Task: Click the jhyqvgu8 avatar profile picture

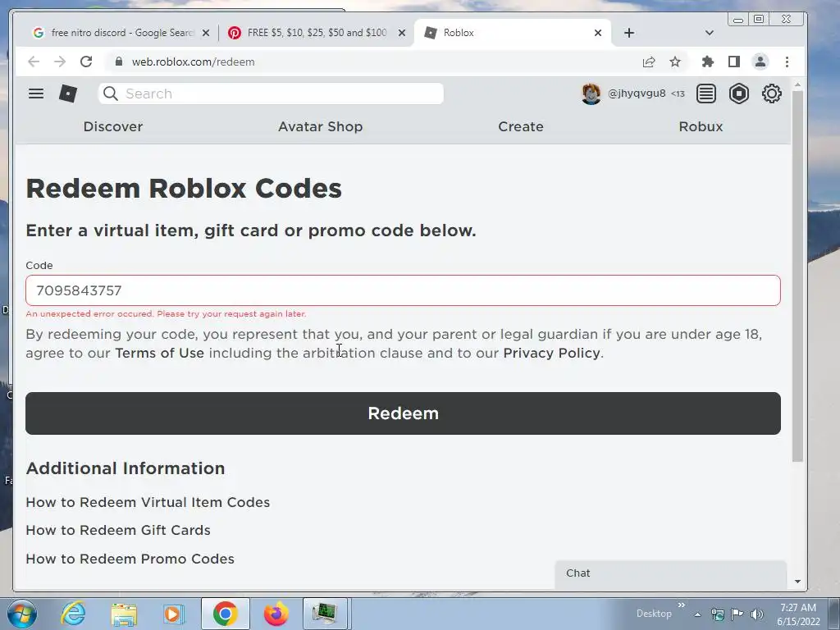Action: click(x=591, y=94)
